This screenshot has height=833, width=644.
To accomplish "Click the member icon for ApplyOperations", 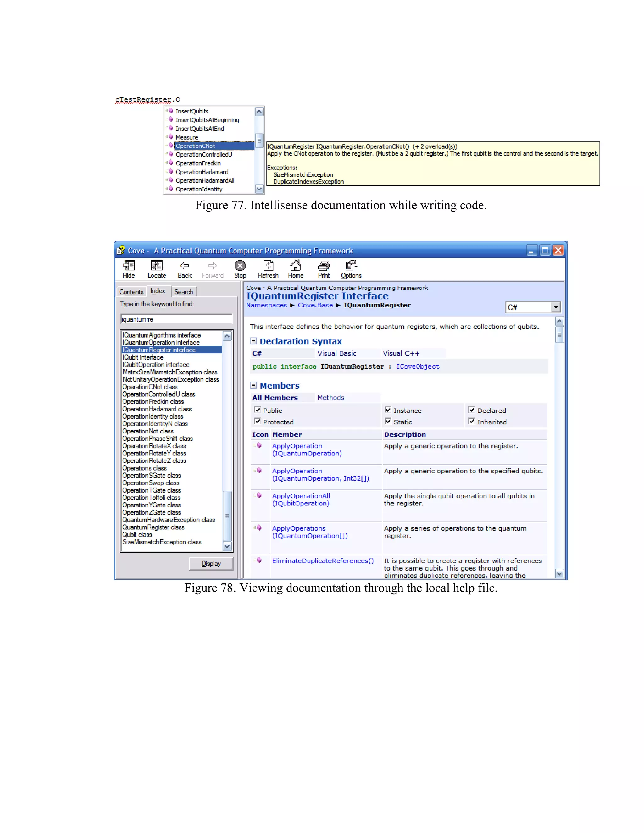I will click(x=258, y=528).
